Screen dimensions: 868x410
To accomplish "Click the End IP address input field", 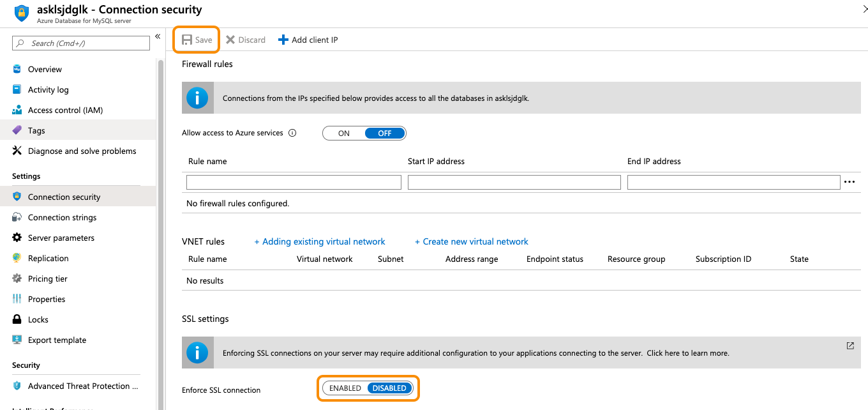I will pyautogui.click(x=734, y=183).
